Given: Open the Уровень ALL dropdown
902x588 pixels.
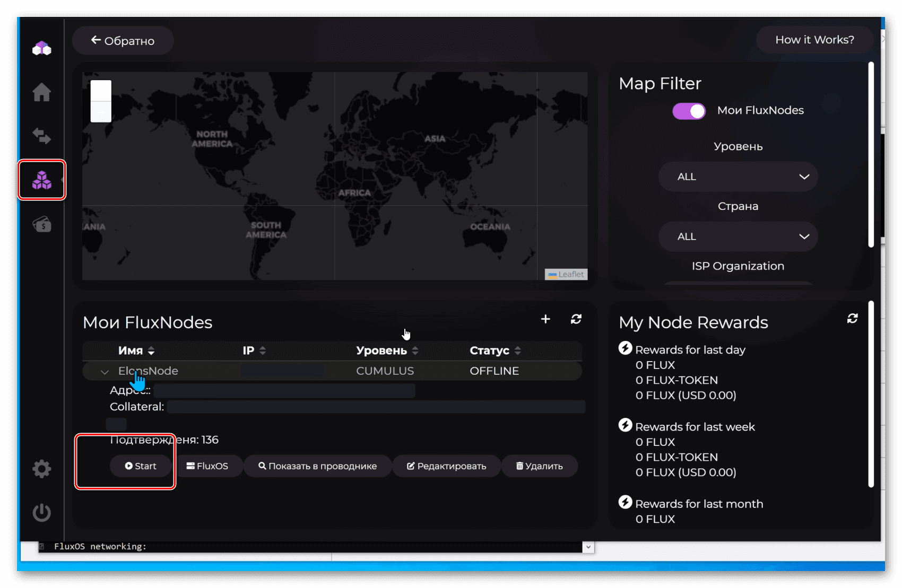Looking at the screenshot, I should coord(738,177).
